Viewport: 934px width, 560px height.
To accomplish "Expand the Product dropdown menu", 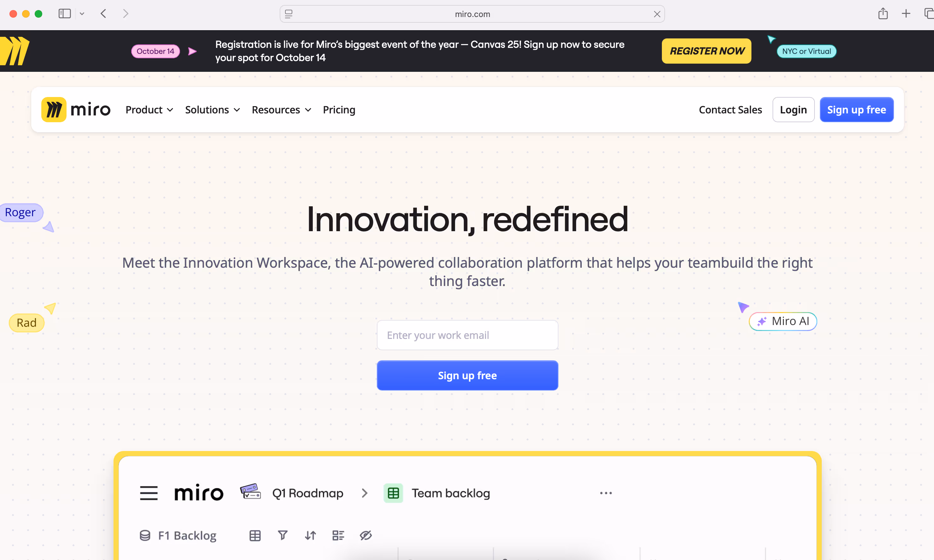I will [149, 110].
